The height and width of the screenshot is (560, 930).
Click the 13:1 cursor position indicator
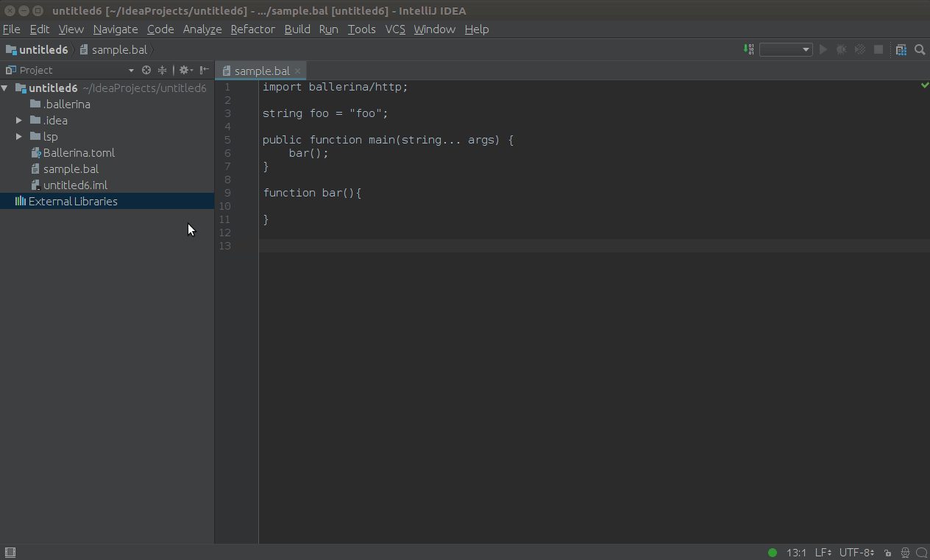[796, 552]
